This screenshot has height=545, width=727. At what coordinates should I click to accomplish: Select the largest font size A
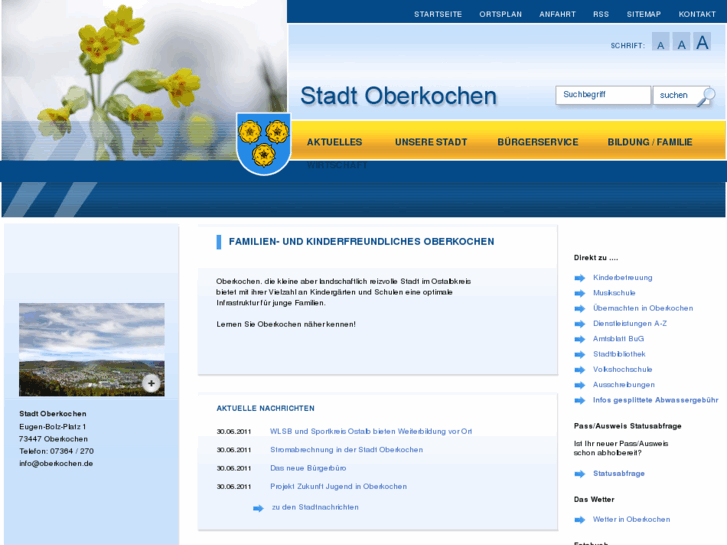point(702,42)
